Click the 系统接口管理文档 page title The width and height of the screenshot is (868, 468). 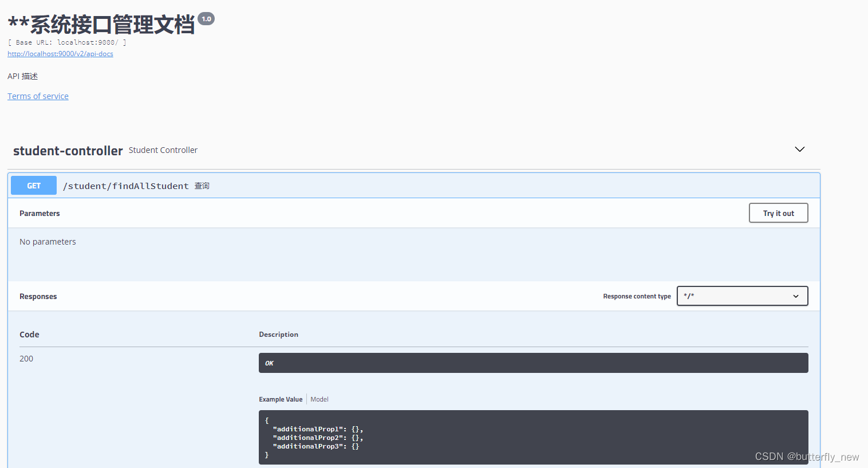click(x=101, y=25)
